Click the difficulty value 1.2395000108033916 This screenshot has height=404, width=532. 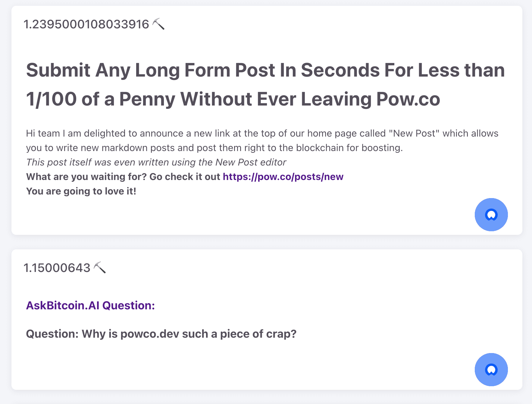86,24
